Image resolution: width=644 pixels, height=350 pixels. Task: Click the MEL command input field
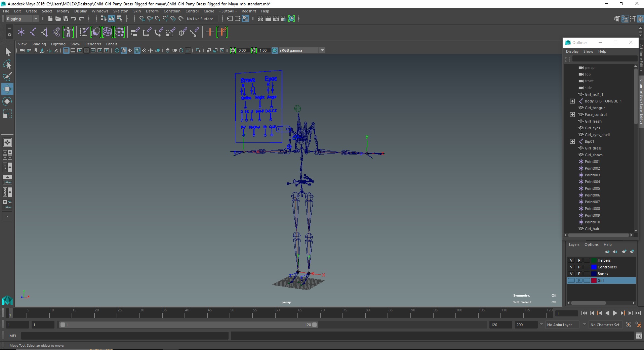point(125,336)
